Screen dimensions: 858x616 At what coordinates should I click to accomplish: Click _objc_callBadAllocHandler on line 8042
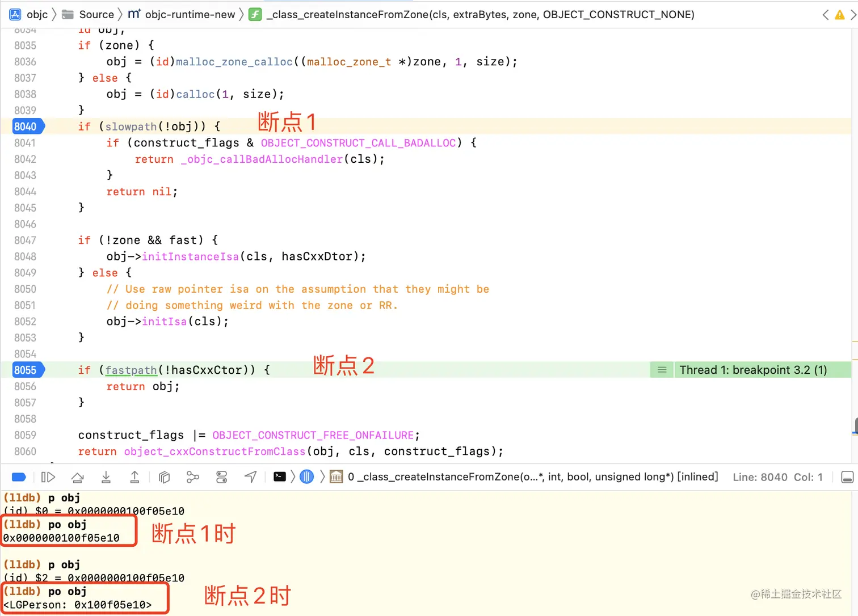(262, 159)
